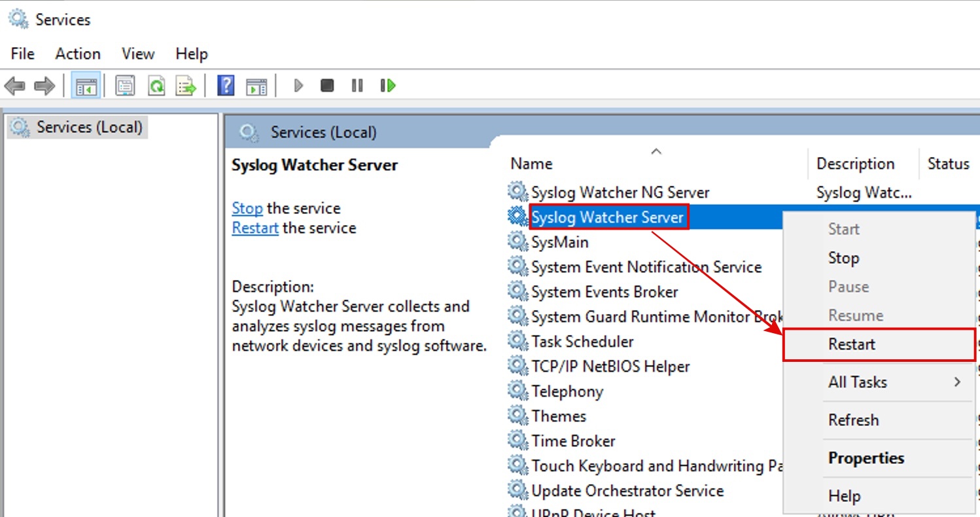Click the Forward arrow toolbar icon
Image resolution: width=980 pixels, height=517 pixels.
click(x=44, y=86)
